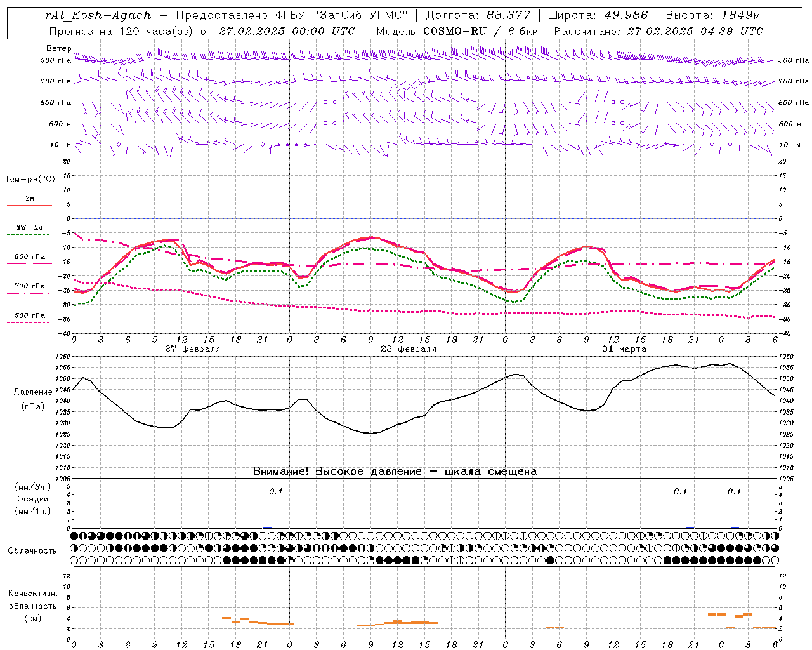Screen dimensions: 812x650
Task: Click the Конвективн. convective cloud label
Action: point(32,594)
